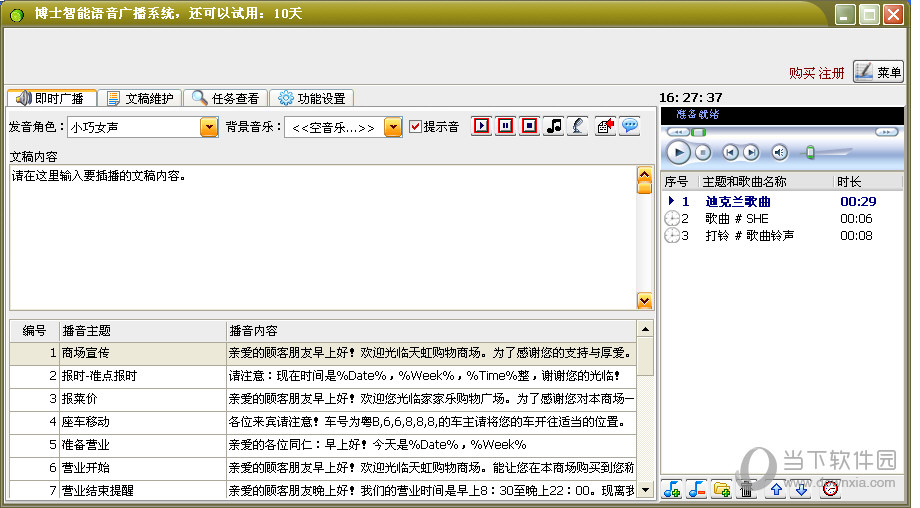This screenshot has width=920, height=508.
Task: Skip to previous track in player
Action: 730,153
